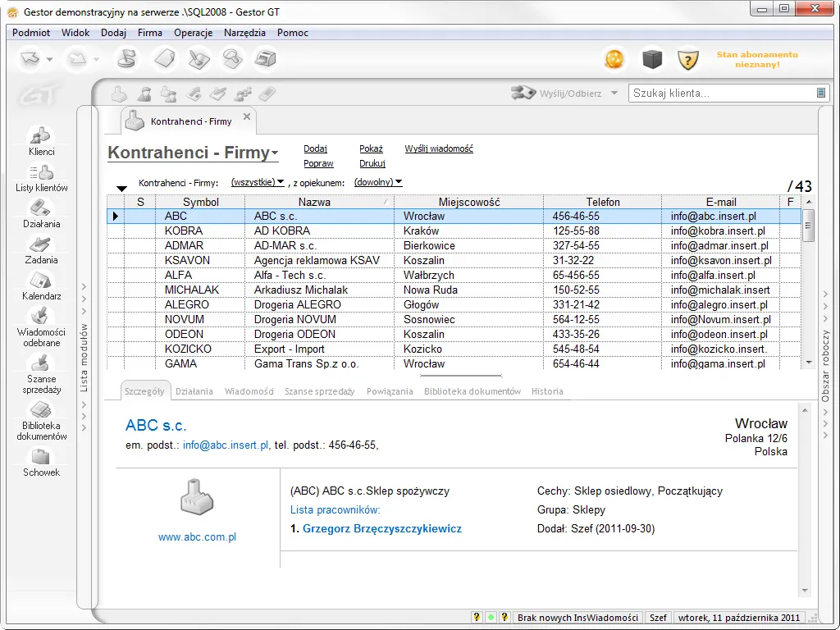Open the www.abc.com.pl website link

[197, 536]
